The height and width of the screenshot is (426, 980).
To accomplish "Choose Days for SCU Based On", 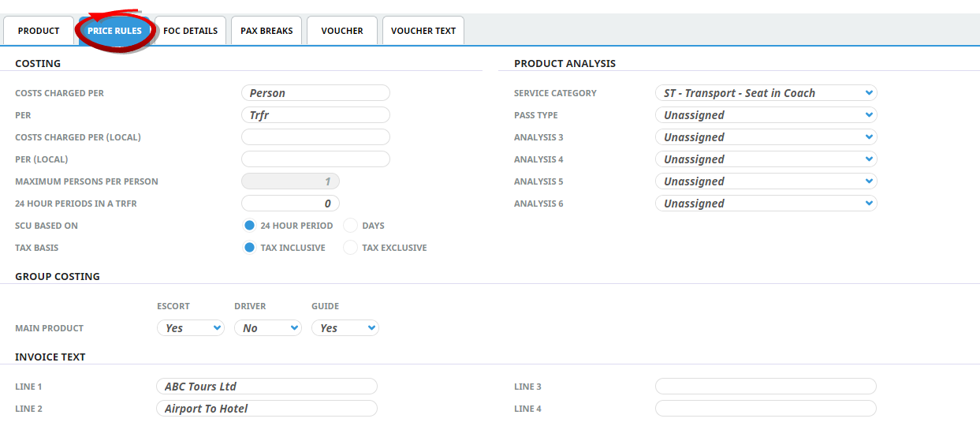I will pos(351,226).
